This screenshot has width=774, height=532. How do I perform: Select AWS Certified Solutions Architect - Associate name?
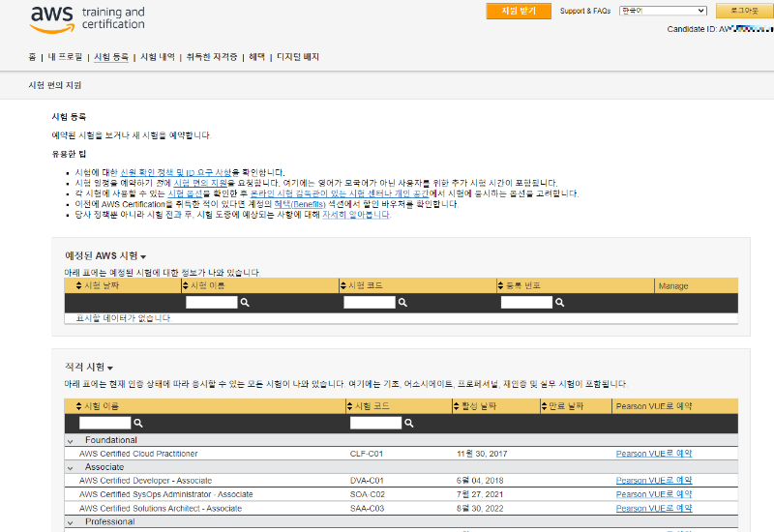click(161, 509)
